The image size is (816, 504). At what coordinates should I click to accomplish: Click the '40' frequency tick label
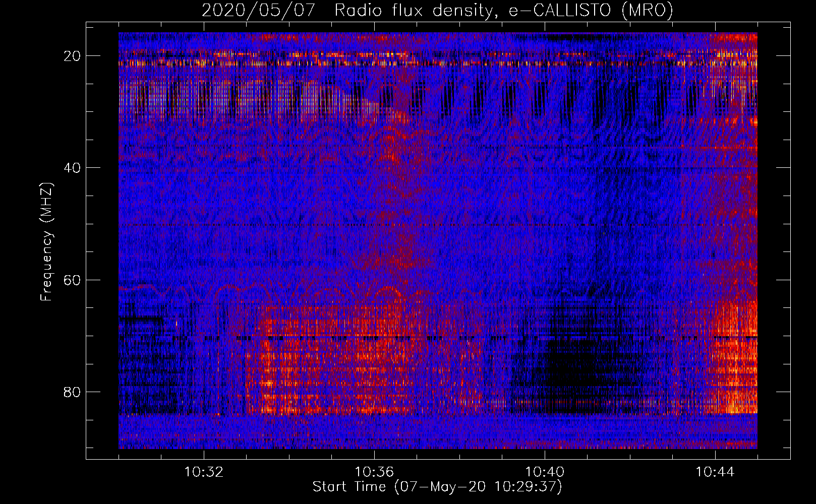click(73, 168)
